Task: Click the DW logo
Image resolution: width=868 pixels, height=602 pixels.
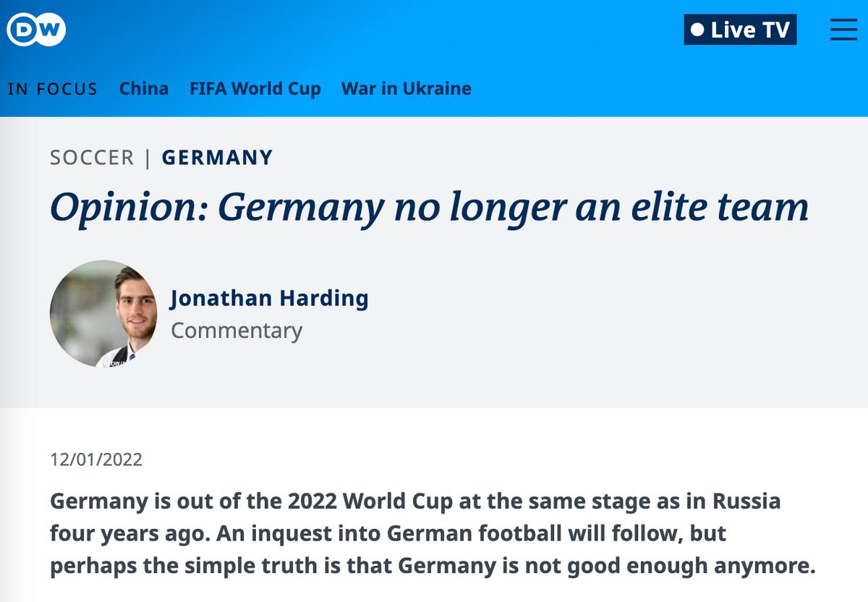Action: 36,30
